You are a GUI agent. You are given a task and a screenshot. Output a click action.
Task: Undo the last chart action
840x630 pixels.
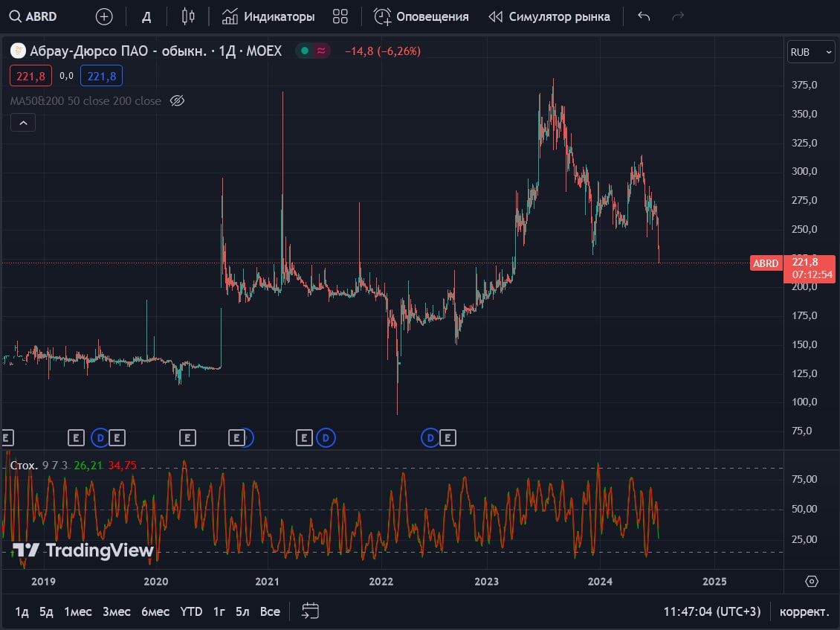[644, 16]
